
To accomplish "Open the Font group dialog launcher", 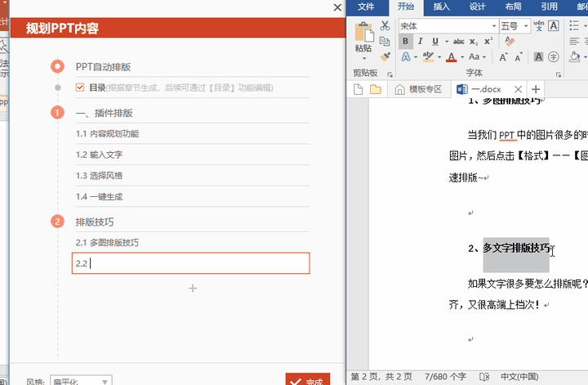I will pyautogui.click(x=559, y=74).
